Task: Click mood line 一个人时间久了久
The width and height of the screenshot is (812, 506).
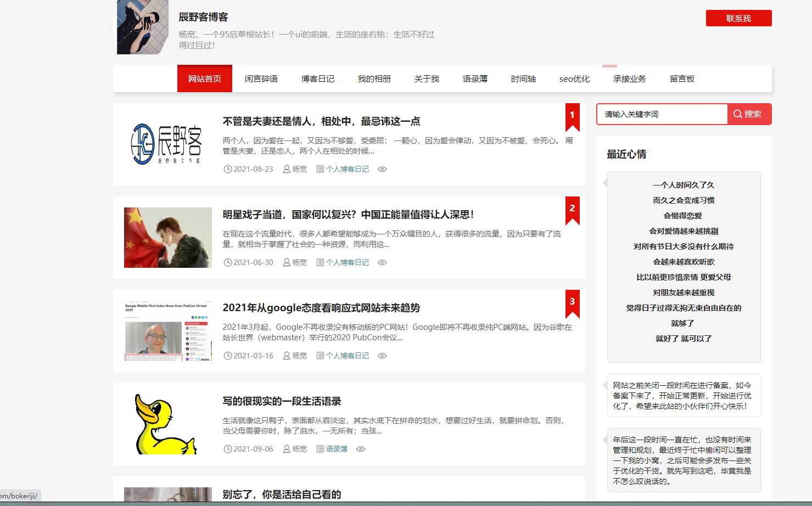Action: point(684,185)
